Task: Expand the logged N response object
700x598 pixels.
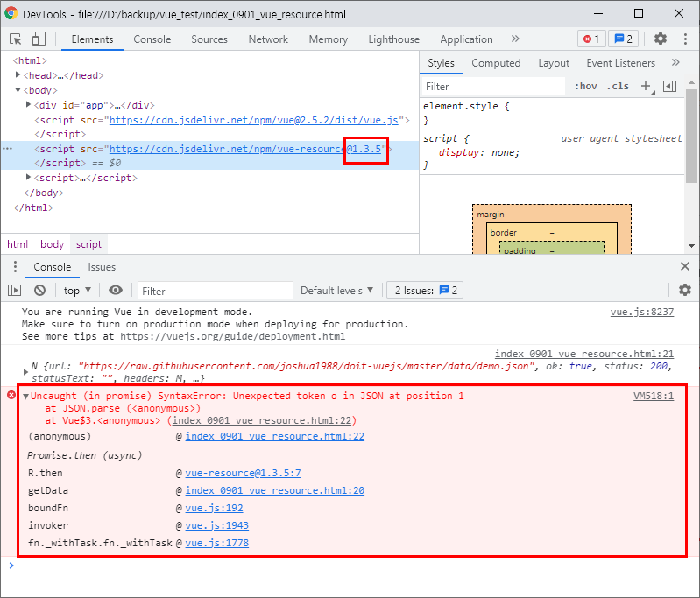Action: 25,372
